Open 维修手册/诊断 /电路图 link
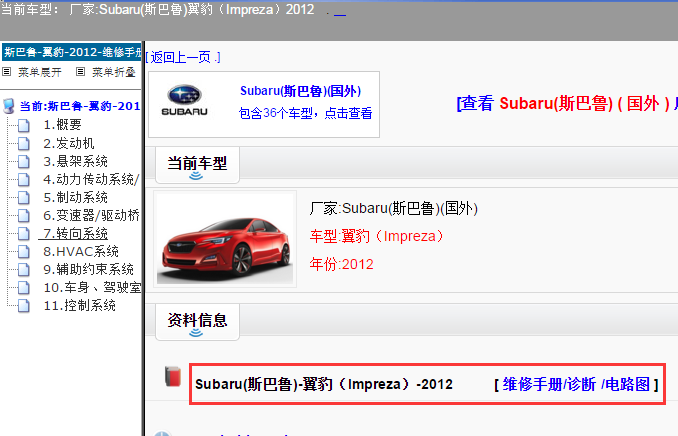 pos(576,384)
